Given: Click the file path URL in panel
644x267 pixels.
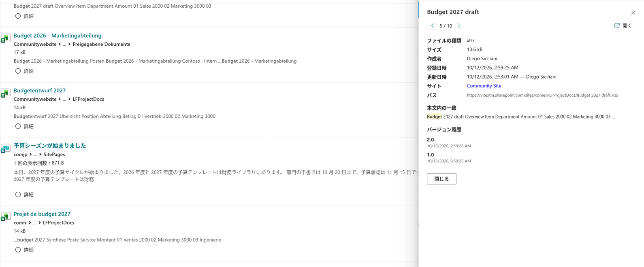Looking at the screenshot, I should [542, 95].
